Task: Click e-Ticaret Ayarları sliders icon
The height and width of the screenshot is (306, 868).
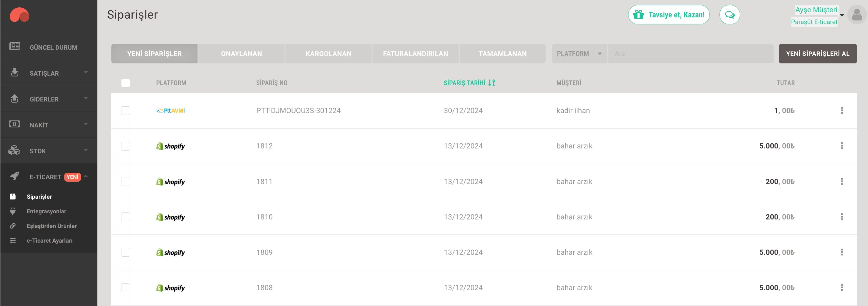Action: point(13,240)
